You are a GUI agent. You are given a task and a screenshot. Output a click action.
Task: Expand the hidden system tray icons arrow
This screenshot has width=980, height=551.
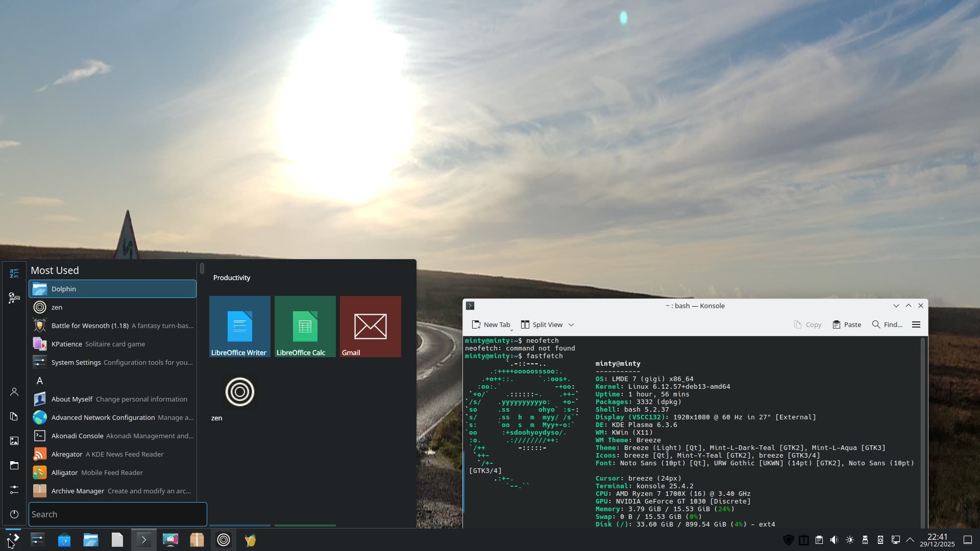910,540
